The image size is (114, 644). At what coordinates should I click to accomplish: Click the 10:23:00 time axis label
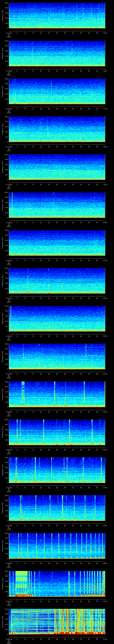pos(9,374)
